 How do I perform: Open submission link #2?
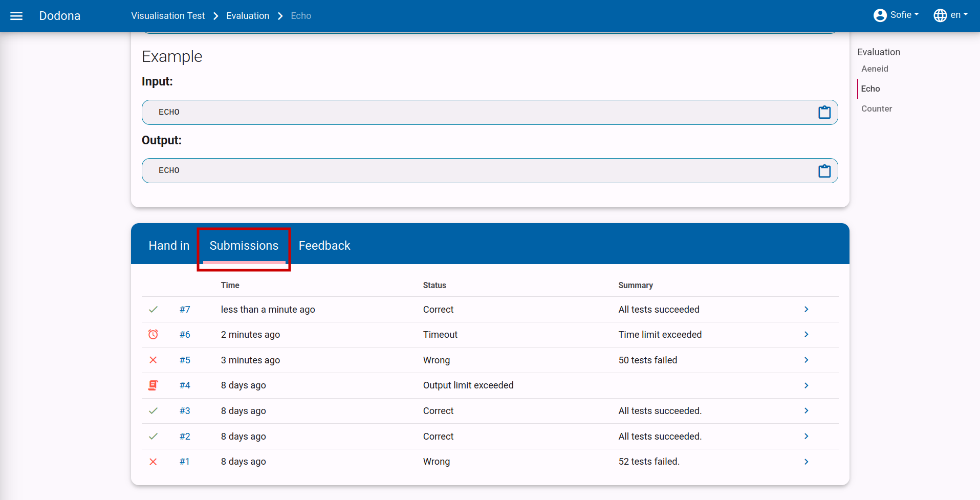(x=185, y=436)
